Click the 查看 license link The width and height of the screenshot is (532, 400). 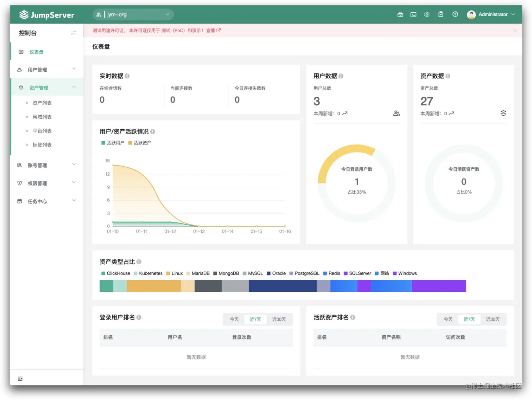(210, 31)
